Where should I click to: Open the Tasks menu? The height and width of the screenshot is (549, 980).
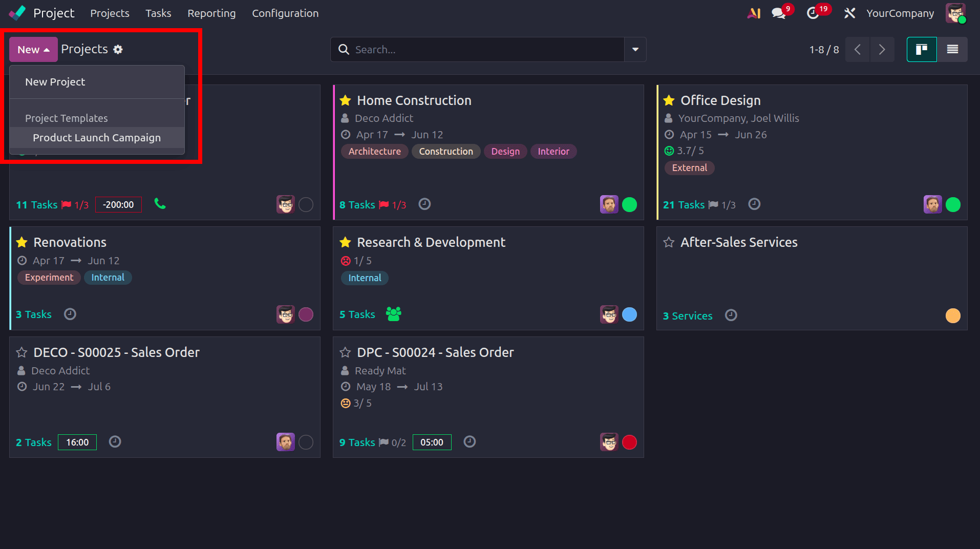tap(158, 13)
